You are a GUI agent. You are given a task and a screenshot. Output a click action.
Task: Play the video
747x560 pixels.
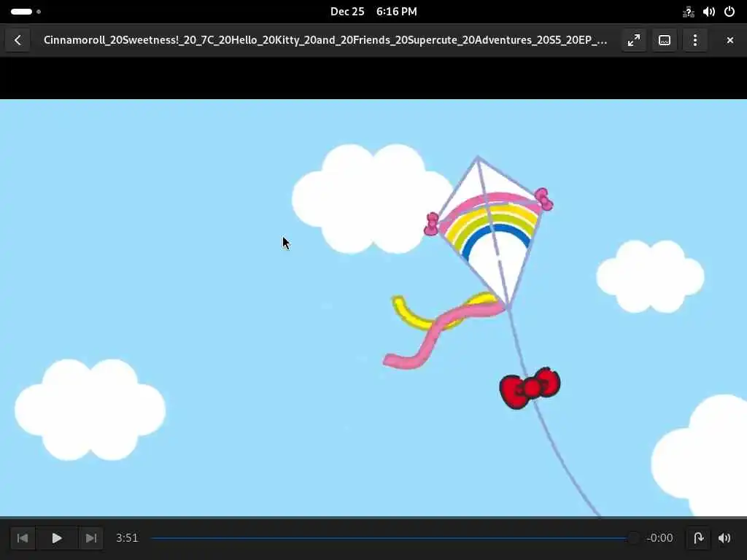tap(57, 538)
